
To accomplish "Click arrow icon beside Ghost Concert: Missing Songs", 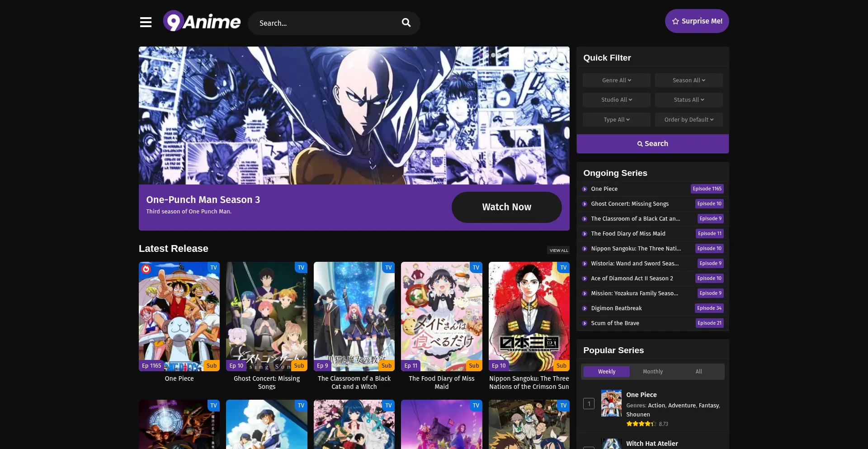I will 585,204.
